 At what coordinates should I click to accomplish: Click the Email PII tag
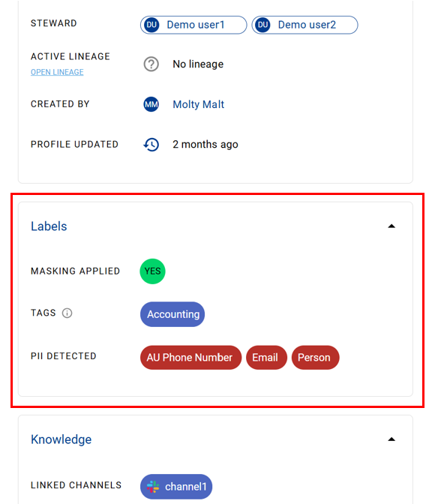tap(266, 358)
